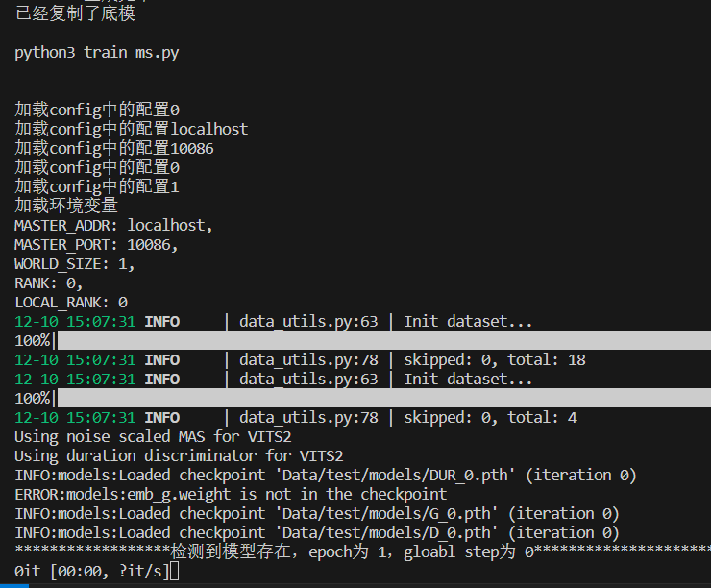Viewport: 711px width, 588px height.
Task: Open data_utils.py:78 link on 'total: 4' line
Action: pos(308,417)
